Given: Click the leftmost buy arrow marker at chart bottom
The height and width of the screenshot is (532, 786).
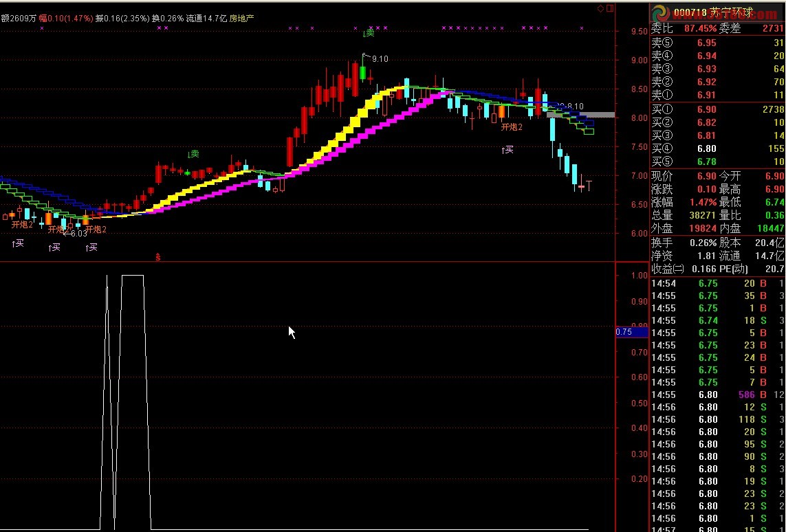Looking at the screenshot, I should [18, 243].
